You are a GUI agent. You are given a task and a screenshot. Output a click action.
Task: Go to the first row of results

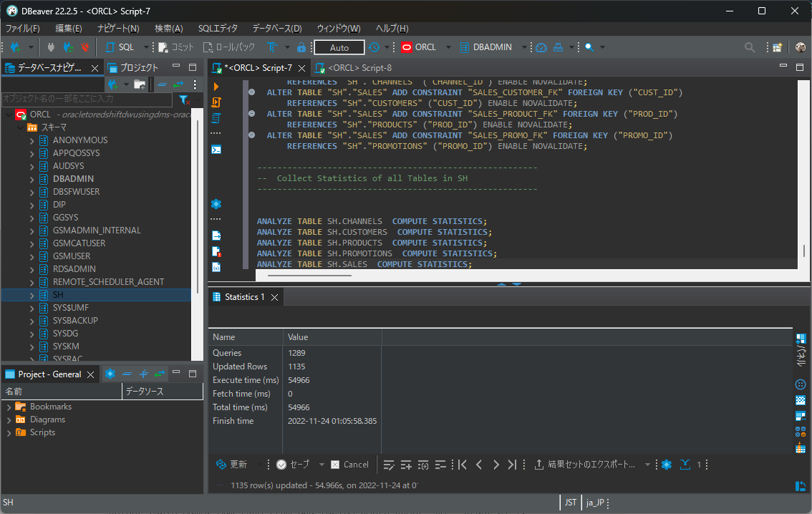[463, 465]
